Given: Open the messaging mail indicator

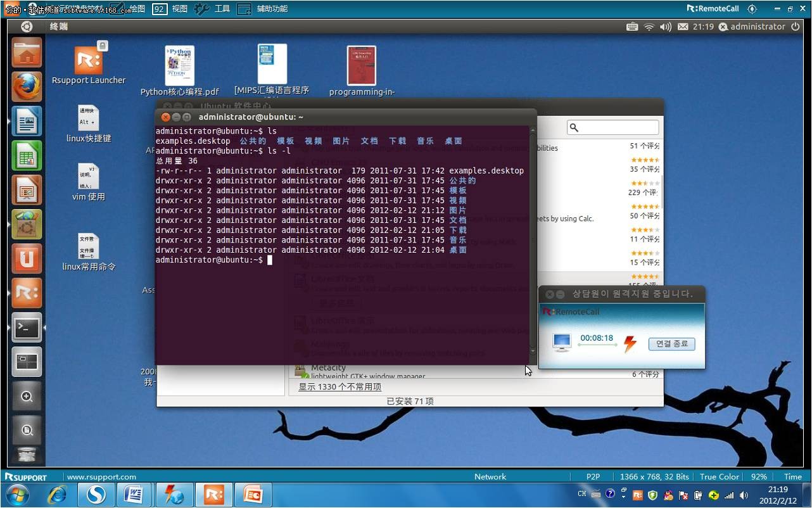Looking at the screenshot, I should pyautogui.click(x=683, y=27).
